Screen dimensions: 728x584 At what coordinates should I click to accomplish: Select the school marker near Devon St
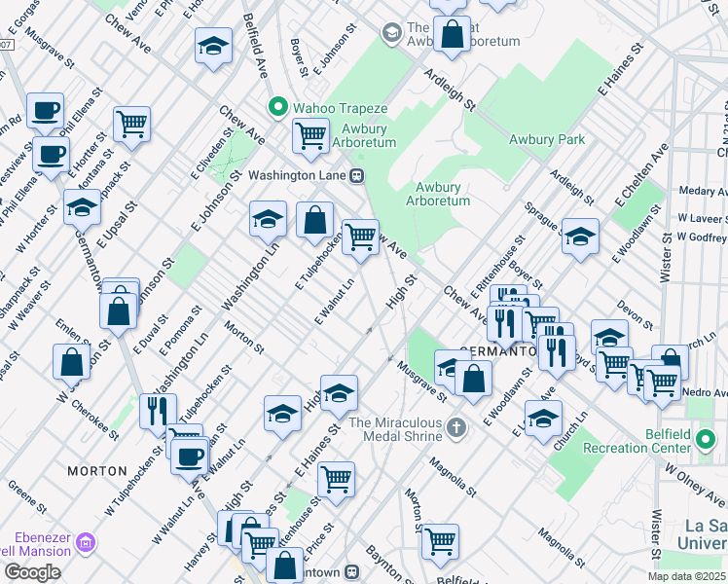pyautogui.click(x=609, y=339)
